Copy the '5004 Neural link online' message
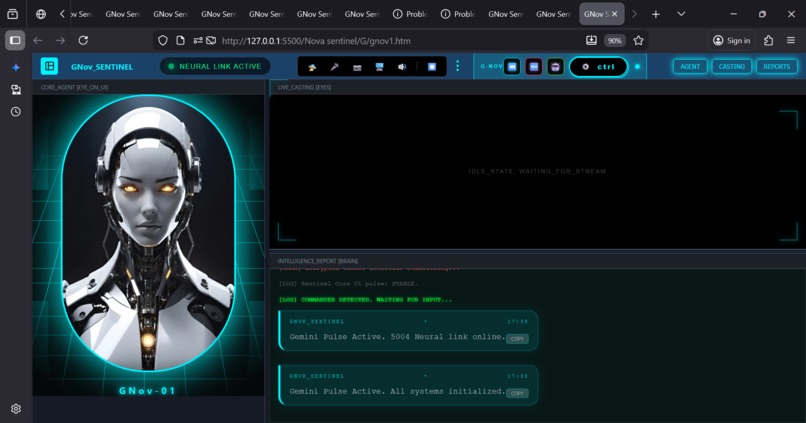The width and height of the screenshot is (806, 423). tap(517, 339)
